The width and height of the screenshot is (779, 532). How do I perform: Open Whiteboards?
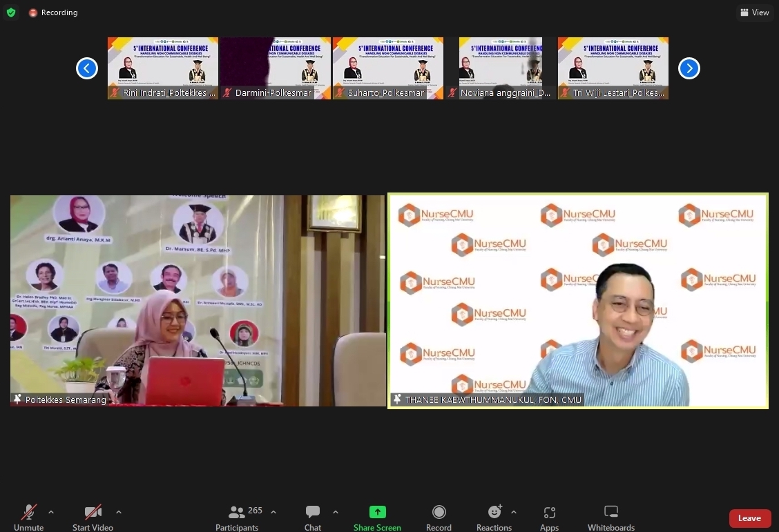tap(611, 518)
